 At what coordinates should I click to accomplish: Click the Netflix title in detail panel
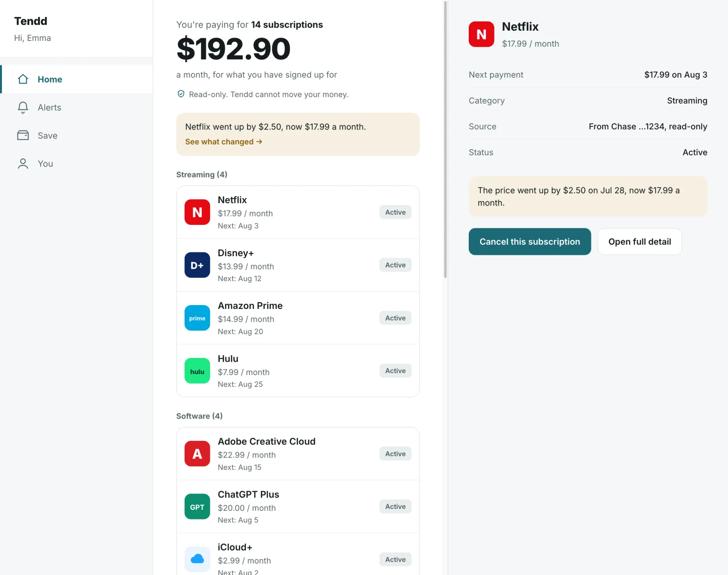[x=520, y=27]
